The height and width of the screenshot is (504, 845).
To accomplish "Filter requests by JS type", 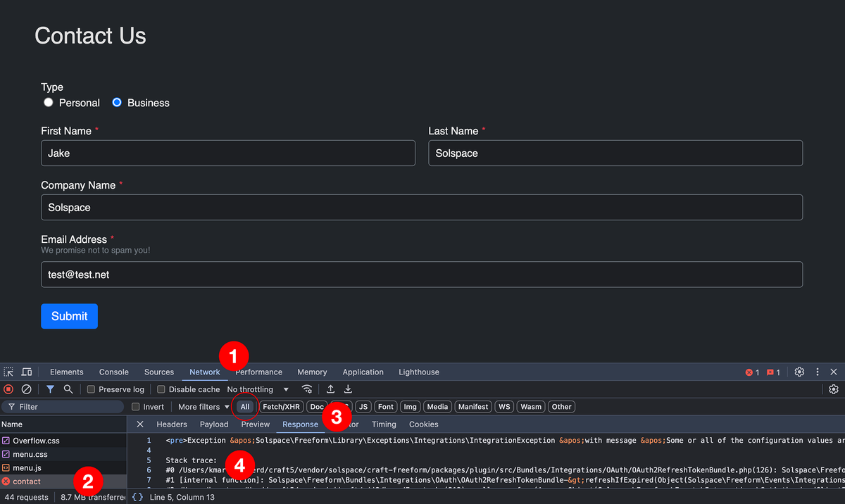I will 363,407.
